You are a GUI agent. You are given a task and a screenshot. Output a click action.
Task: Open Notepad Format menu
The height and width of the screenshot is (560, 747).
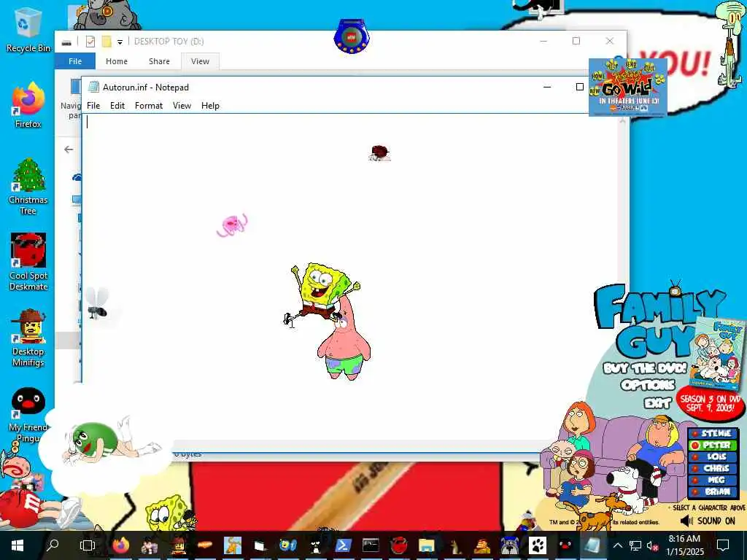click(149, 106)
